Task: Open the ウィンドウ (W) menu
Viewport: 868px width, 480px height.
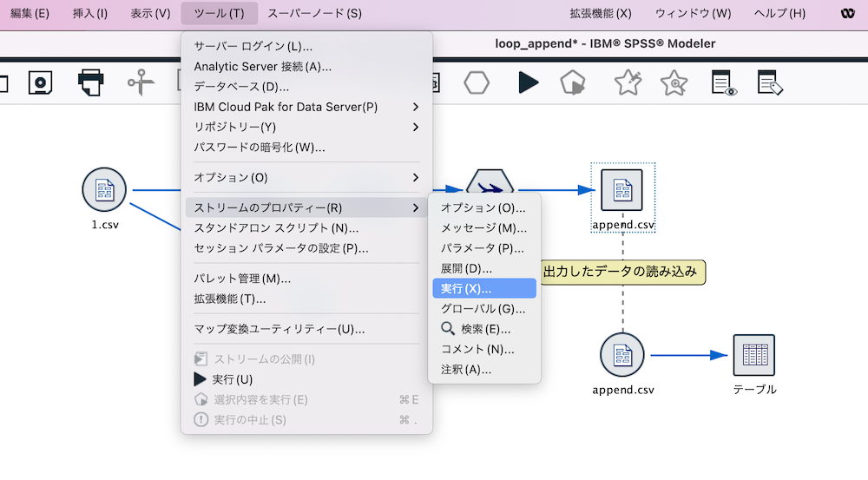Action: click(x=693, y=13)
